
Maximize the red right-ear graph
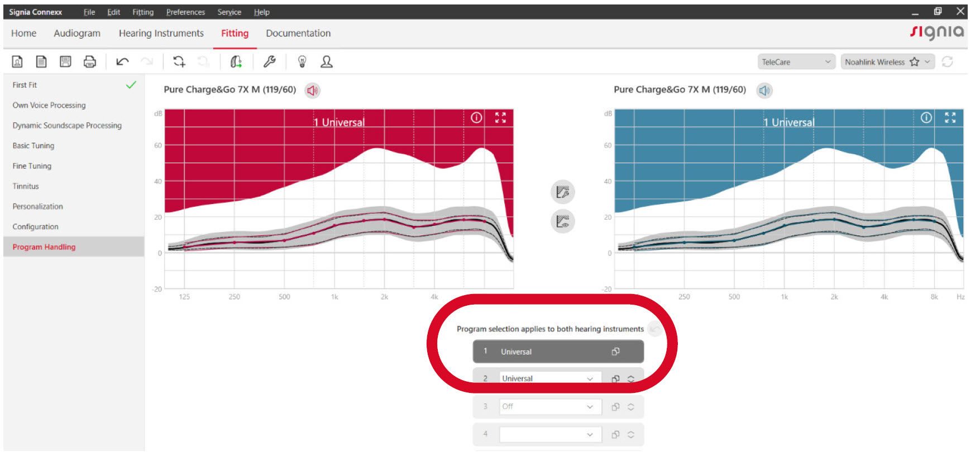click(x=500, y=117)
